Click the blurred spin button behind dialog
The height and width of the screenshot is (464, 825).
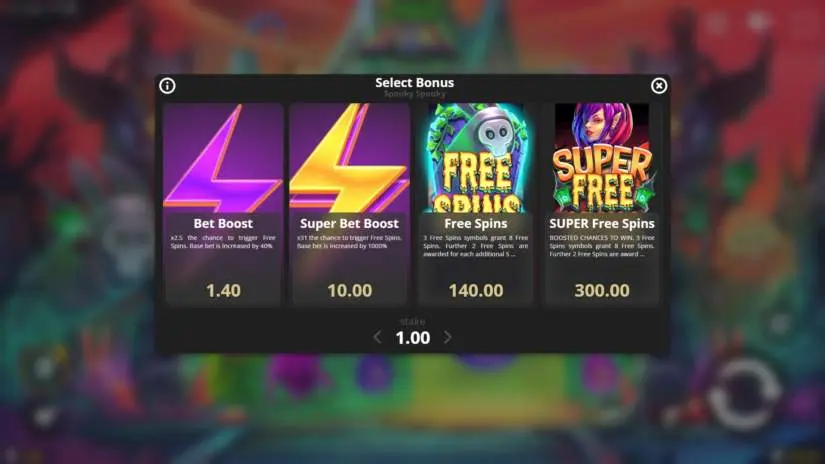(743, 395)
